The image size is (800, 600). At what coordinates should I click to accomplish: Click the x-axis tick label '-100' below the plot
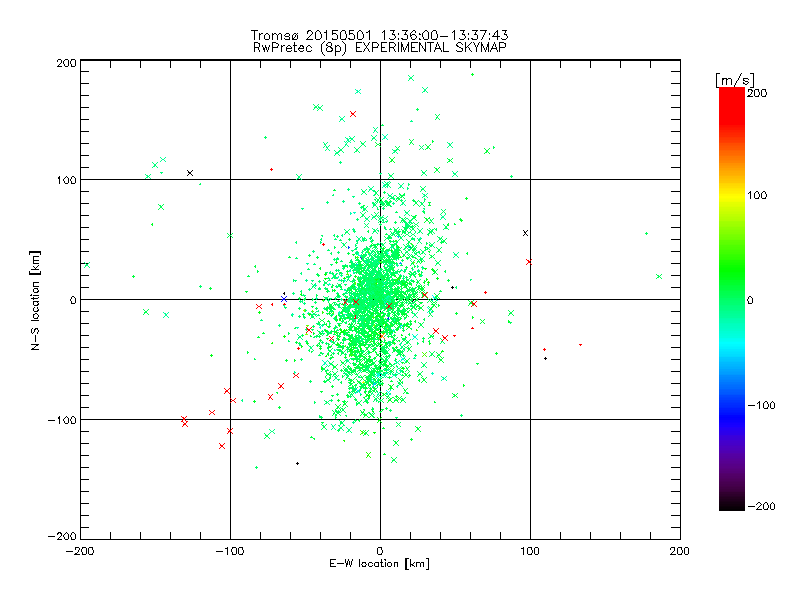[230, 551]
